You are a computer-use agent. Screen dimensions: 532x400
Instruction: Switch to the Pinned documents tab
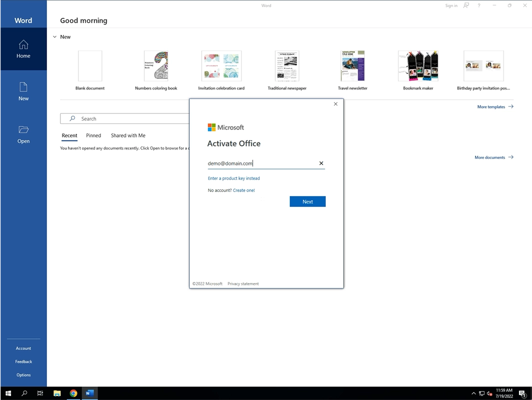tap(93, 135)
